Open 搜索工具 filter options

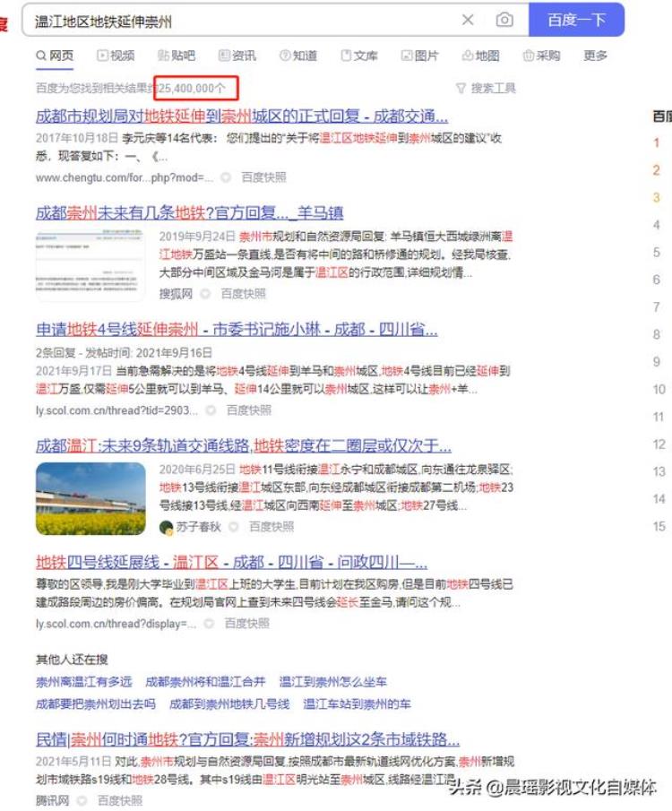coord(486,88)
